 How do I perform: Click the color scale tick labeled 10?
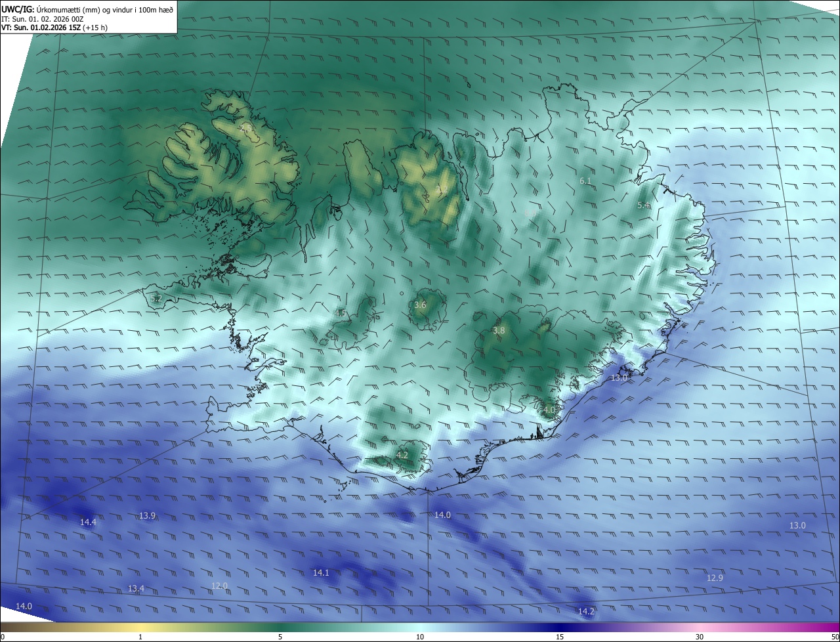tap(420, 637)
